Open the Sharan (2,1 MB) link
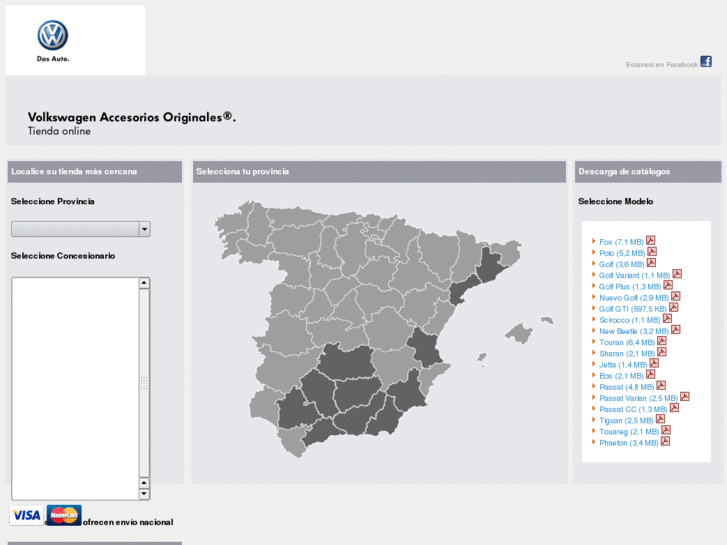 click(x=627, y=353)
